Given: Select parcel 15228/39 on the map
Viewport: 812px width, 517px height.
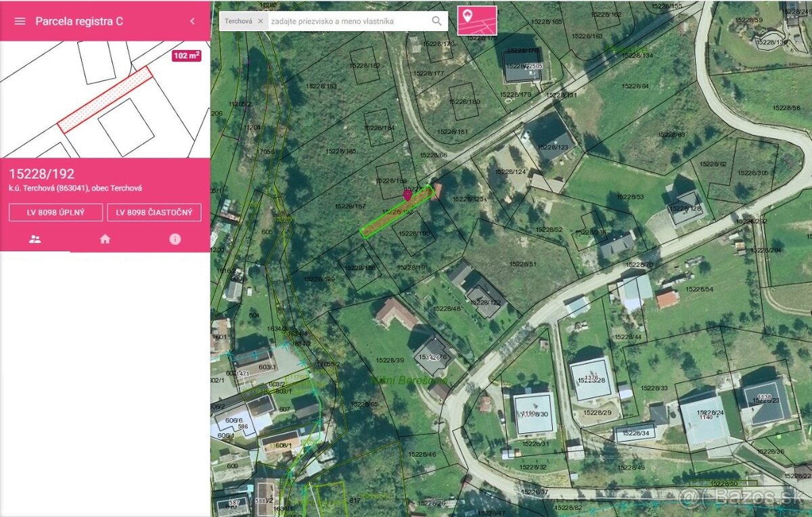Looking at the screenshot, I should 390,360.
